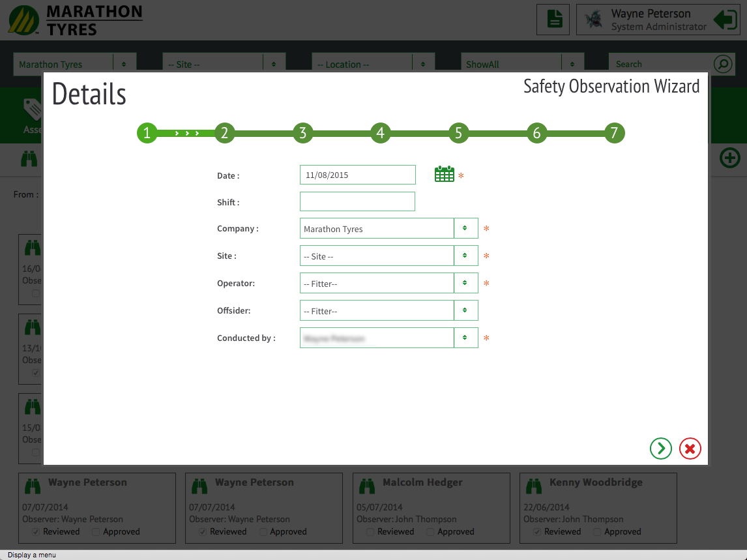Image resolution: width=747 pixels, height=560 pixels.
Task: Open the calendar date picker icon
Action: click(444, 174)
